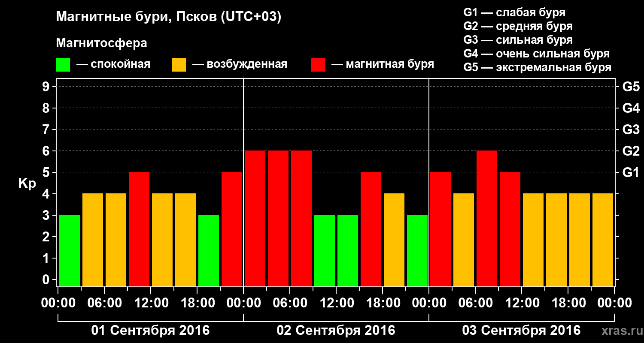Click the '— магнитная буря' legend label
The width and height of the screenshot is (644, 343).
pos(383,64)
